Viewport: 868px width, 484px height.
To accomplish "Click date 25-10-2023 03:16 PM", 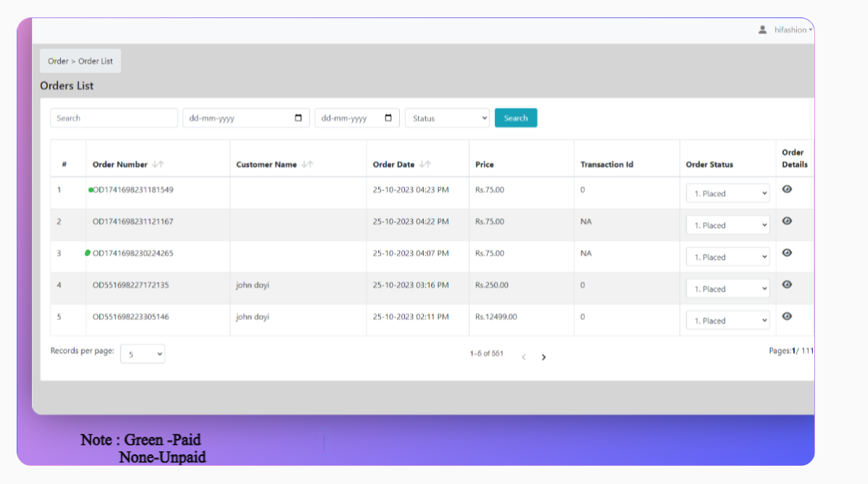I will coord(411,285).
